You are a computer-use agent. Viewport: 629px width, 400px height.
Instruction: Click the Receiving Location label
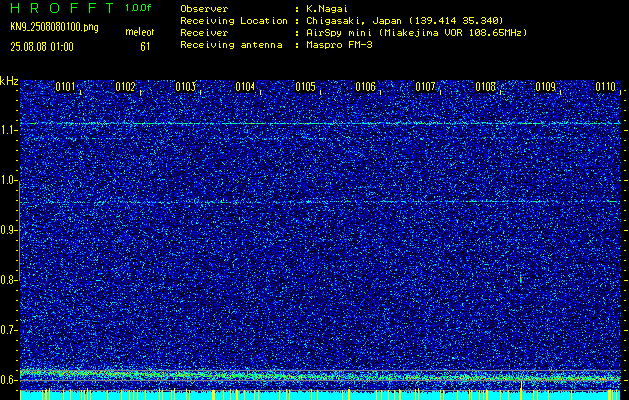point(234,20)
